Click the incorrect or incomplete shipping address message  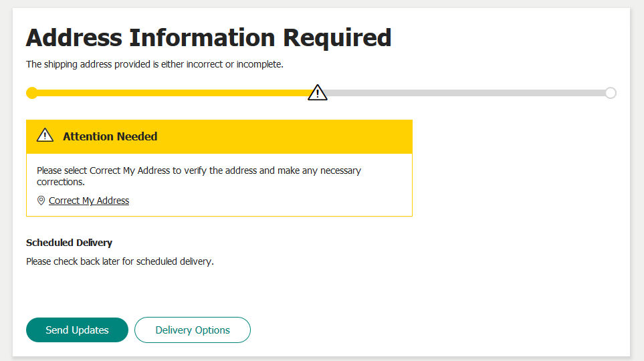tap(154, 65)
